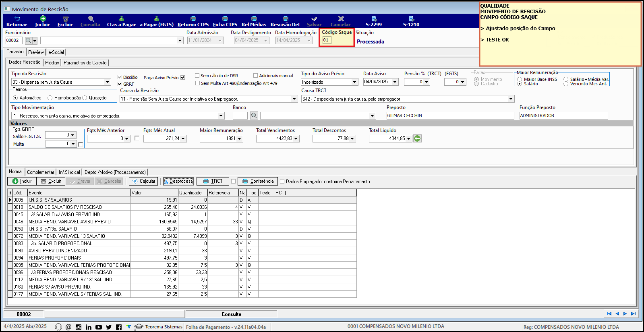Select Homologação radio in Termos
This screenshot has width=644, height=332.
(x=50, y=98)
